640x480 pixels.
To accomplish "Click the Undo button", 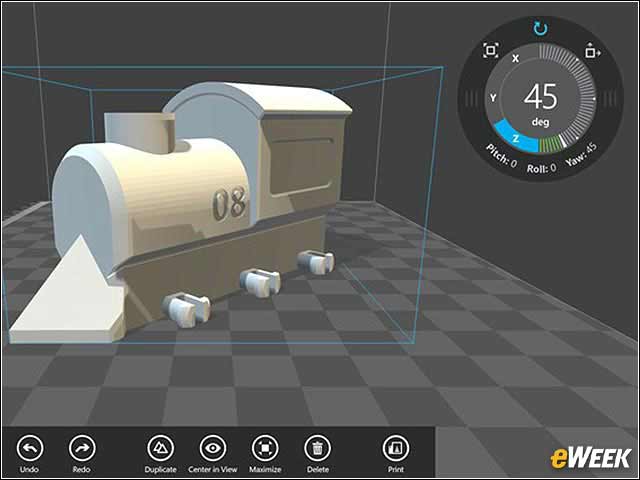I will tap(29, 448).
